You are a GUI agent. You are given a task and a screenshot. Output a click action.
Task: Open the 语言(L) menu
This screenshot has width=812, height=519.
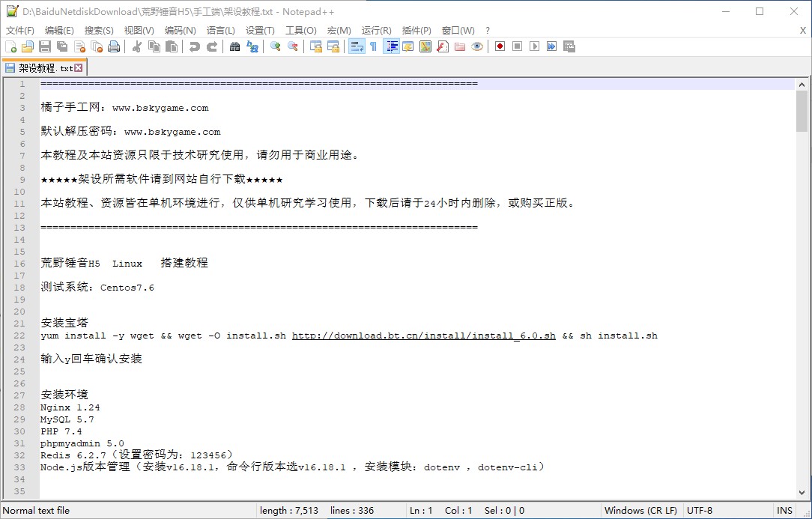pyautogui.click(x=221, y=31)
